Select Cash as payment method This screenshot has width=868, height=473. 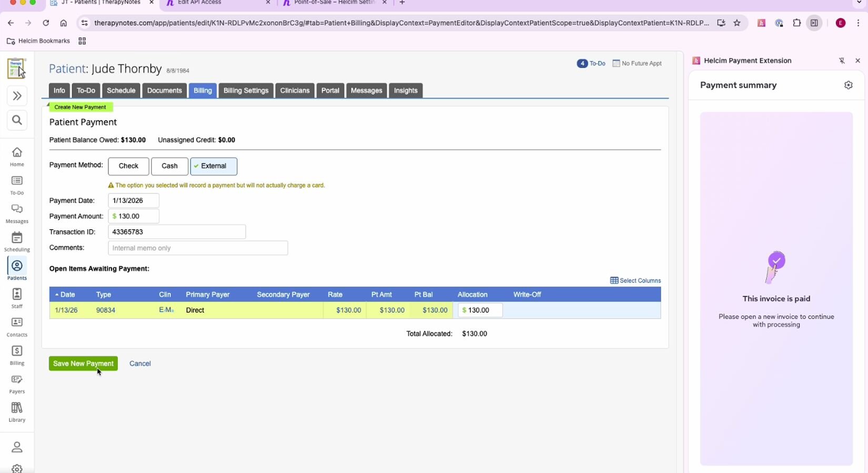coord(169,166)
